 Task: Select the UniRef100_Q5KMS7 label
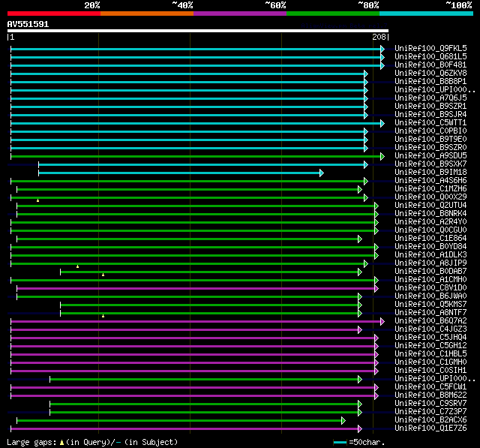430,305
